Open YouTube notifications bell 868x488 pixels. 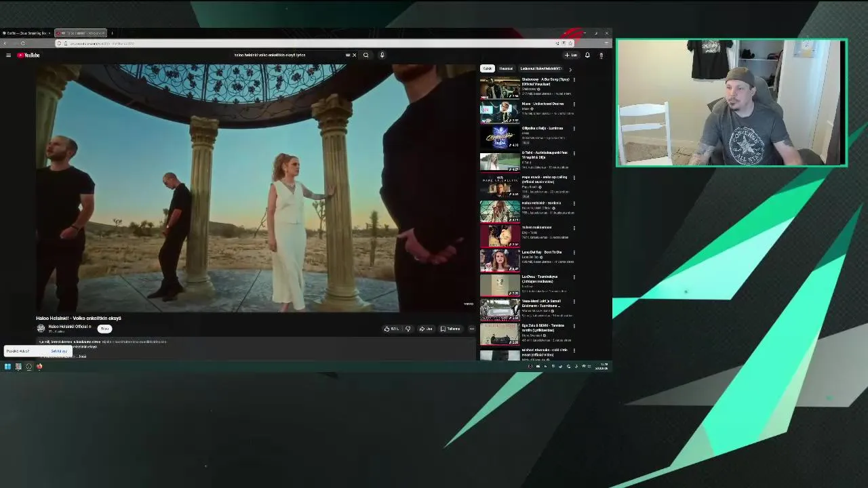coord(587,55)
